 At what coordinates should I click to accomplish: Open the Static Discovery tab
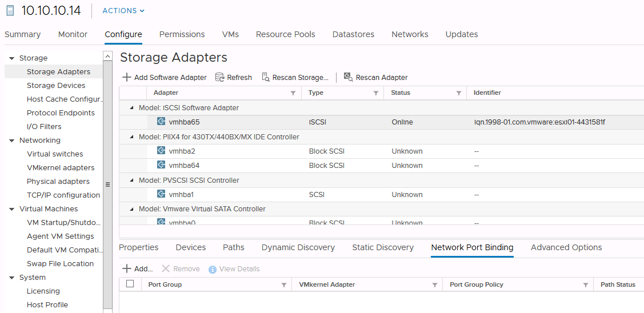(x=383, y=247)
